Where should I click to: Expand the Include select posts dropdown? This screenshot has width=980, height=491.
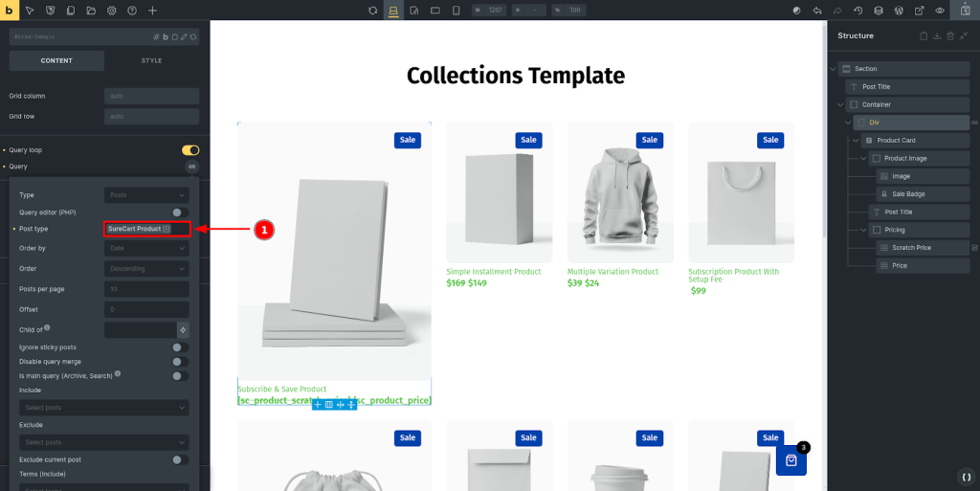point(104,408)
